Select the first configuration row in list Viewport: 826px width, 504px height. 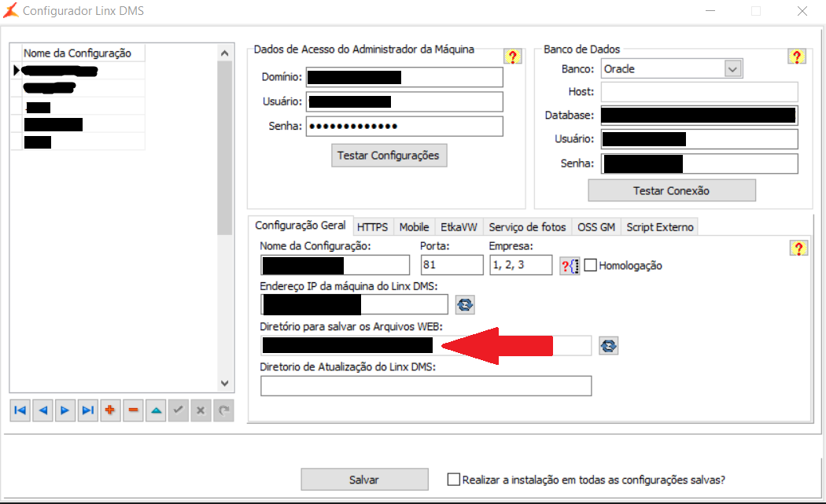[x=83, y=71]
